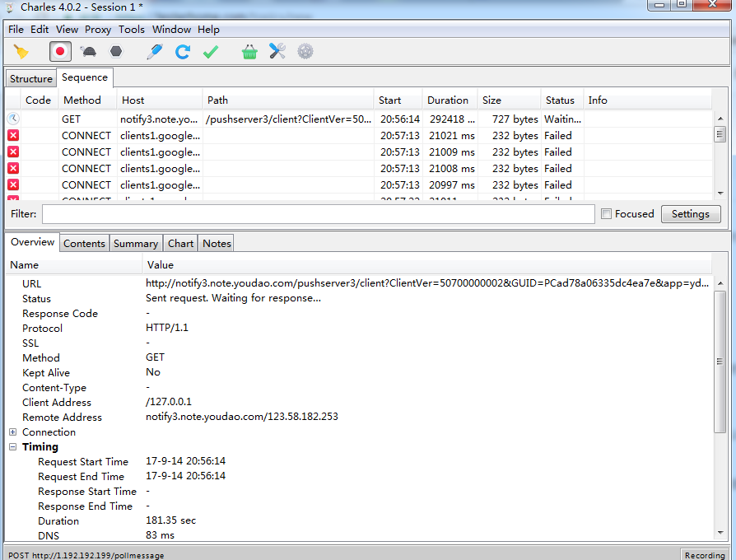Click the error icon of the 21008 ms row
Viewport: 736px width, 560px height.
[13, 169]
